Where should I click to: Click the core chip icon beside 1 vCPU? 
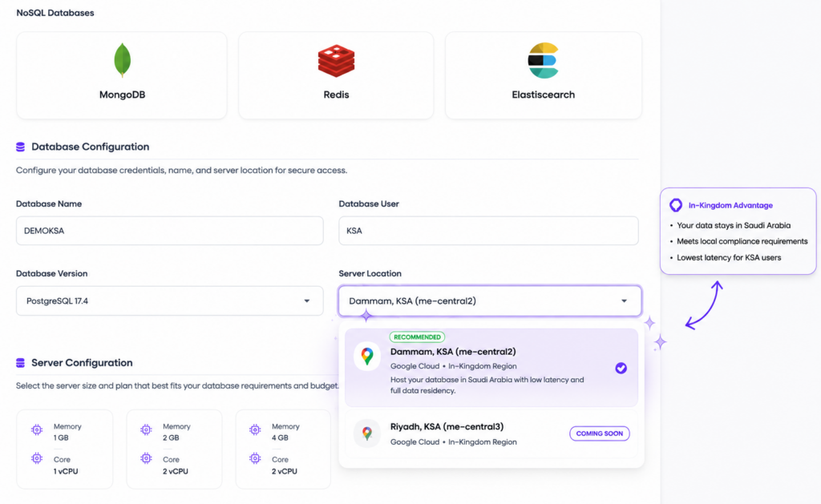pyautogui.click(x=37, y=458)
